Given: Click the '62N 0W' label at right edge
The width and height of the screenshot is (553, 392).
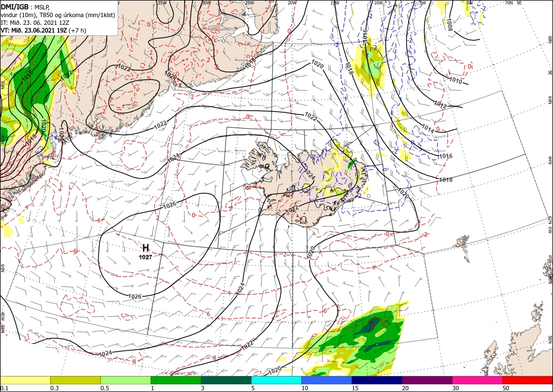Looking at the screenshot, I should point(550,226).
